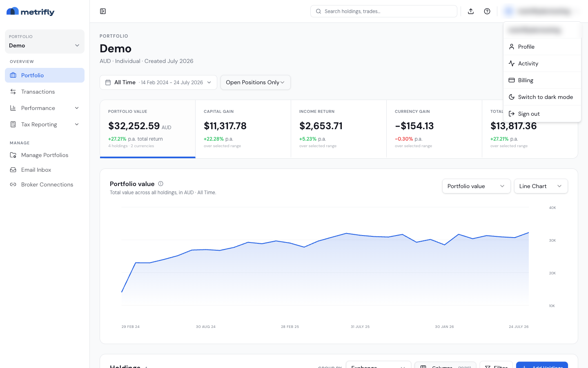Select Billing from the user menu
The width and height of the screenshot is (588, 368).
542,80
